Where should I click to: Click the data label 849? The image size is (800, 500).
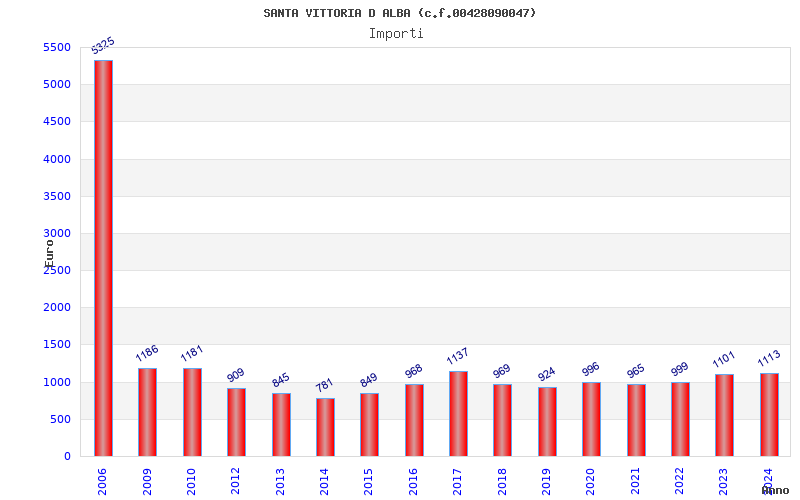(x=368, y=380)
